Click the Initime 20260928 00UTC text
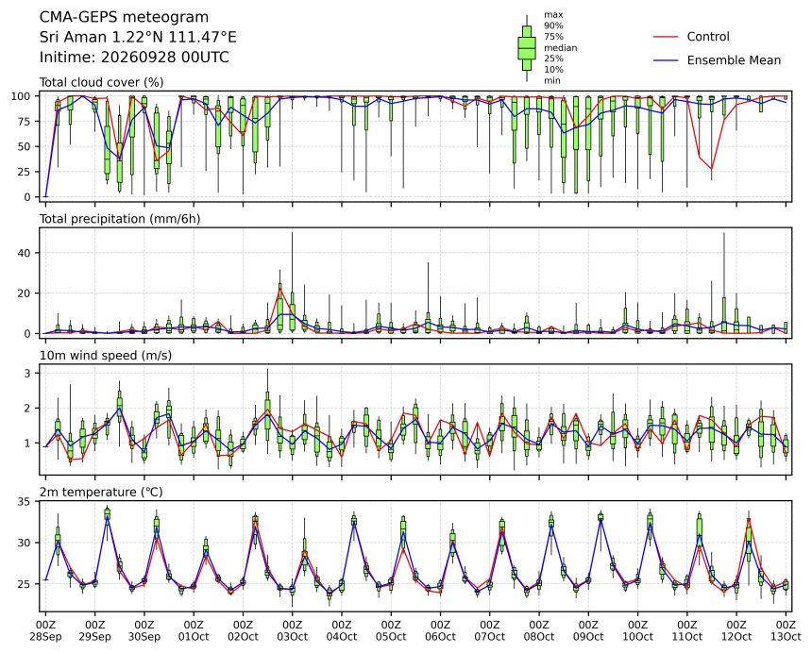The height and width of the screenshot is (653, 812). (x=134, y=57)
